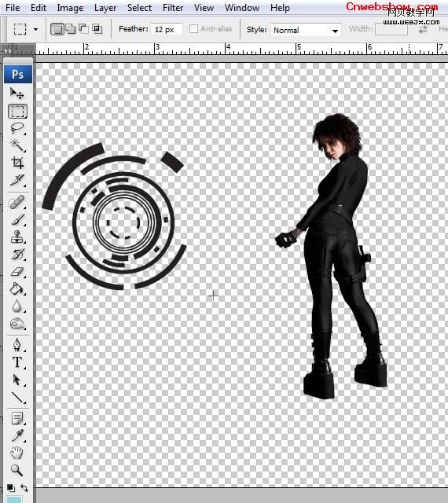Viewport: 448px width, 503px height.
Task: Click the Photoshop Ps logo
Action: click(18, 74)
